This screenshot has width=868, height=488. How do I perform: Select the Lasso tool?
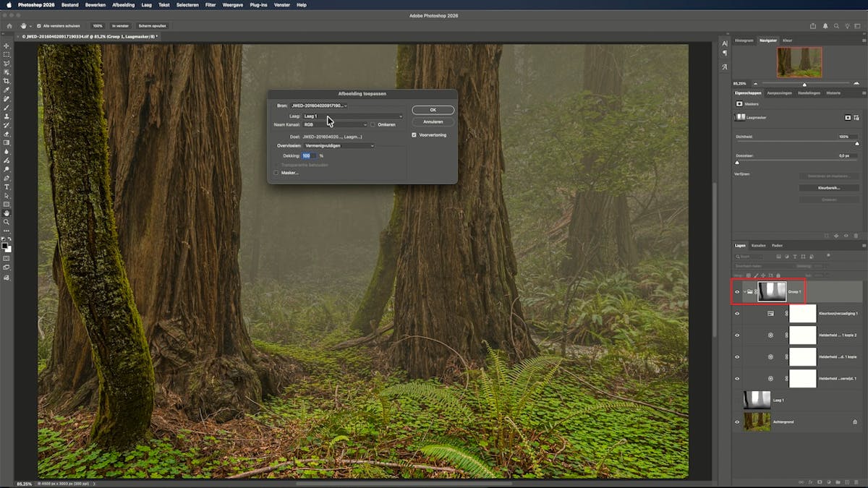click(7, 64)
